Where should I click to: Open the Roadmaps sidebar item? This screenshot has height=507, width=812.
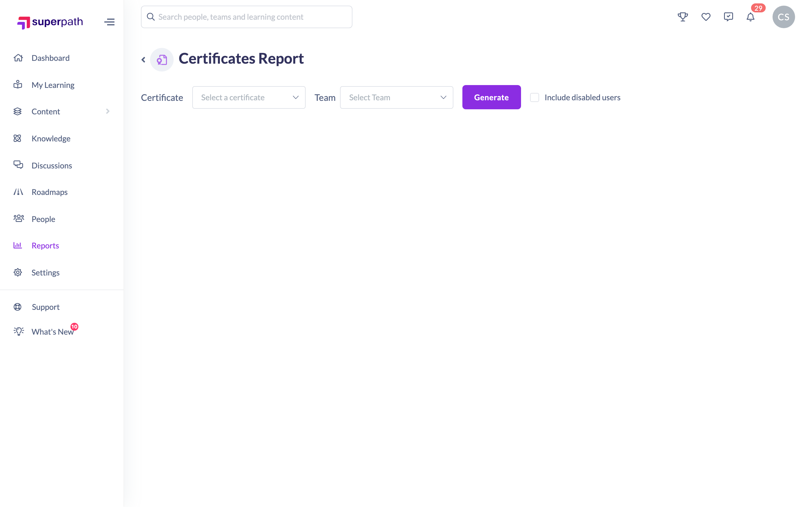[x=49, y=192]
